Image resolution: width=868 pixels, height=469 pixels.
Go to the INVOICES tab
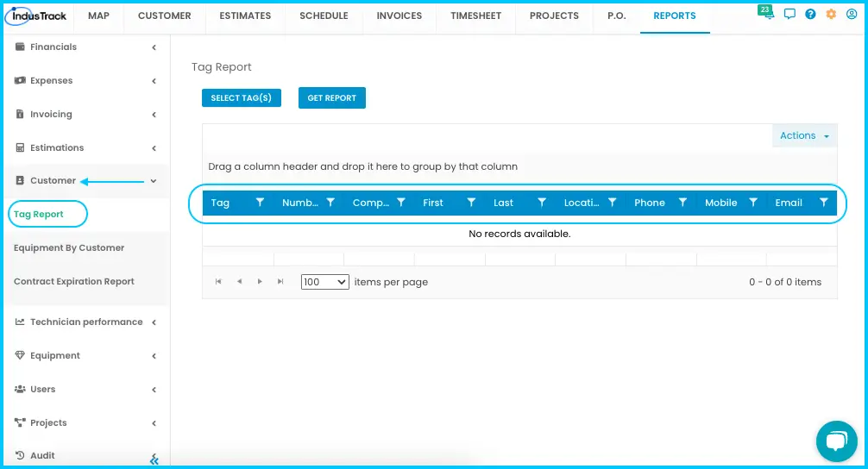399,16
